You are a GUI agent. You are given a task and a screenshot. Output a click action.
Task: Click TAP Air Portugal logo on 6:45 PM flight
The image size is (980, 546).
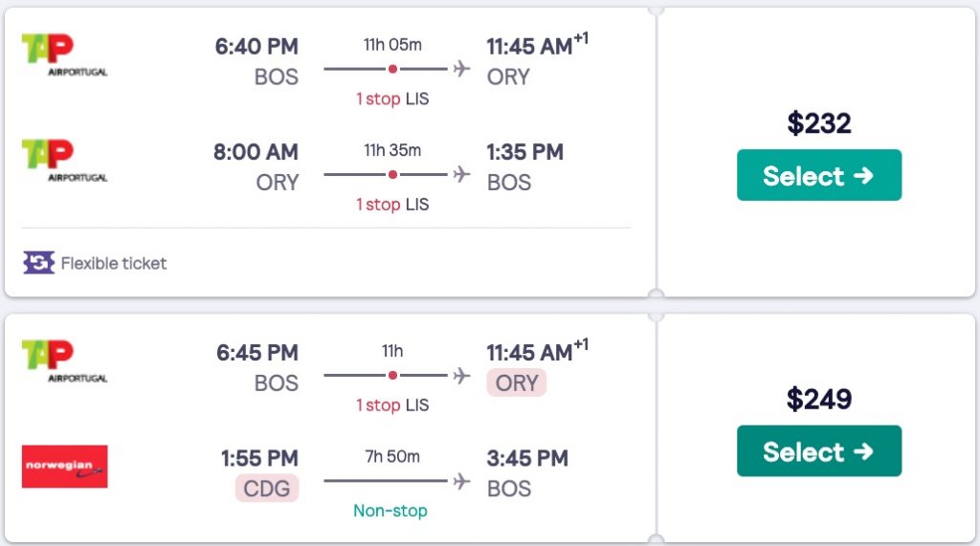(x=63, y=361)
